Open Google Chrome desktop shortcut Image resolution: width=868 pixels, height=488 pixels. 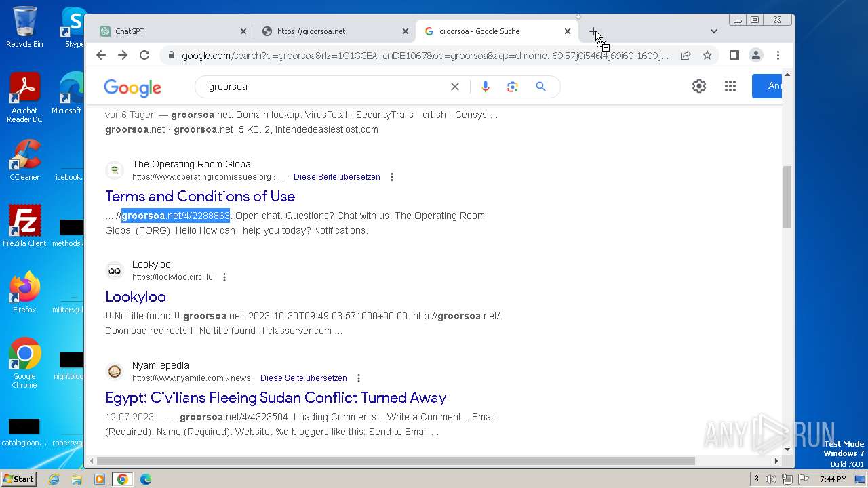[x=24, y=363]
